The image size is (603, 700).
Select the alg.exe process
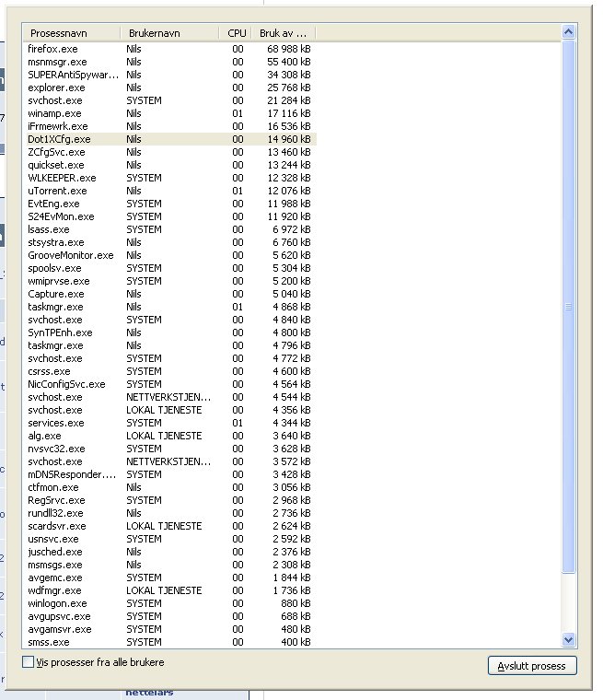click(x=169, y=436)
